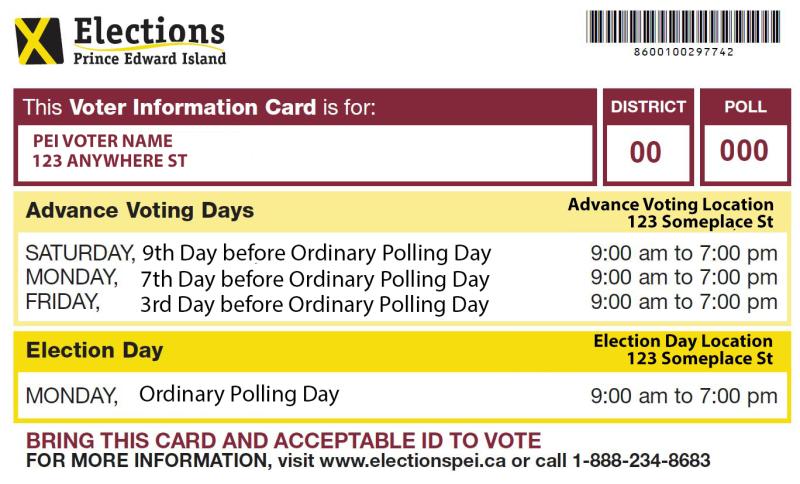Click the 123 ANYWHERE ST address line

(110, 161)
